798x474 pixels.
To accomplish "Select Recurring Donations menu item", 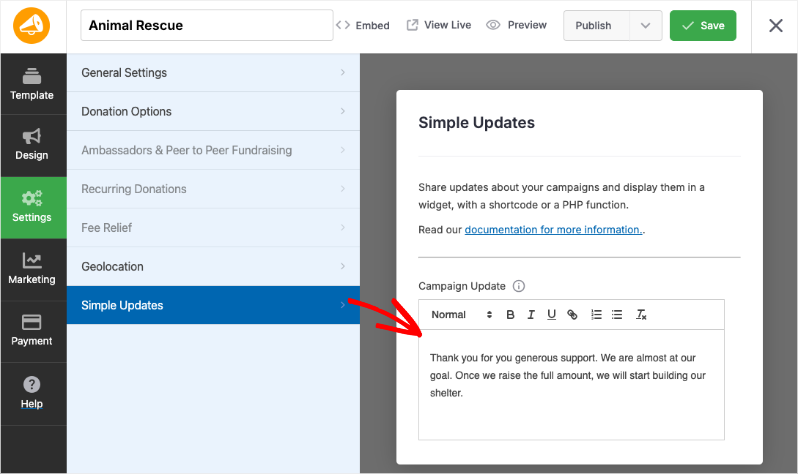I will 213,189.
